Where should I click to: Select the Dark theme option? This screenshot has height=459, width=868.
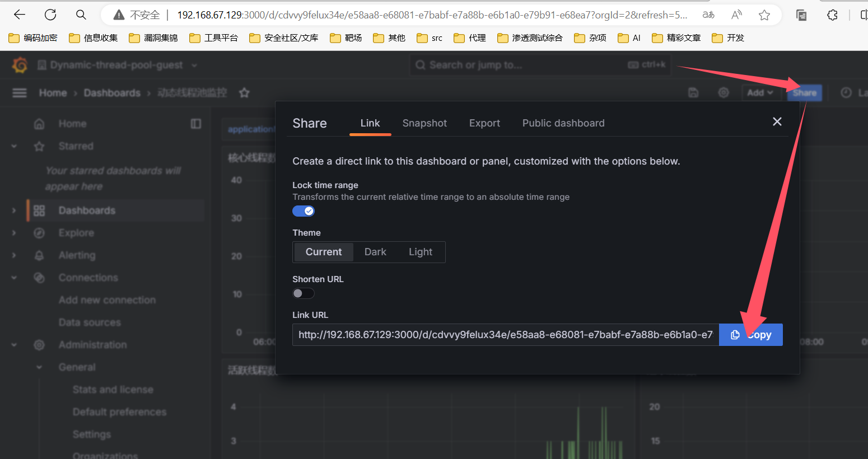click(x=375, y=252)
